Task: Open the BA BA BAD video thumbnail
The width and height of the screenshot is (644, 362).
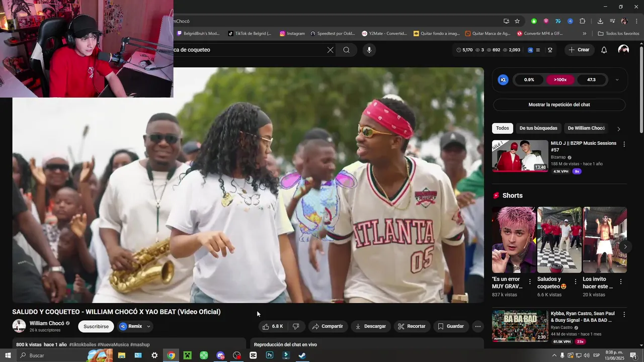Action: pyautogui.click(x=520, y=326)
